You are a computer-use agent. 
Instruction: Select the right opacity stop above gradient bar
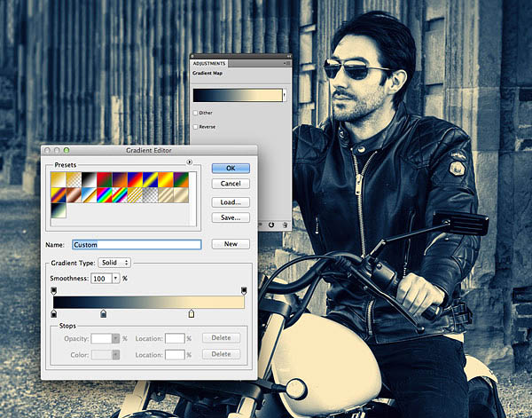(x=244, y=291)
